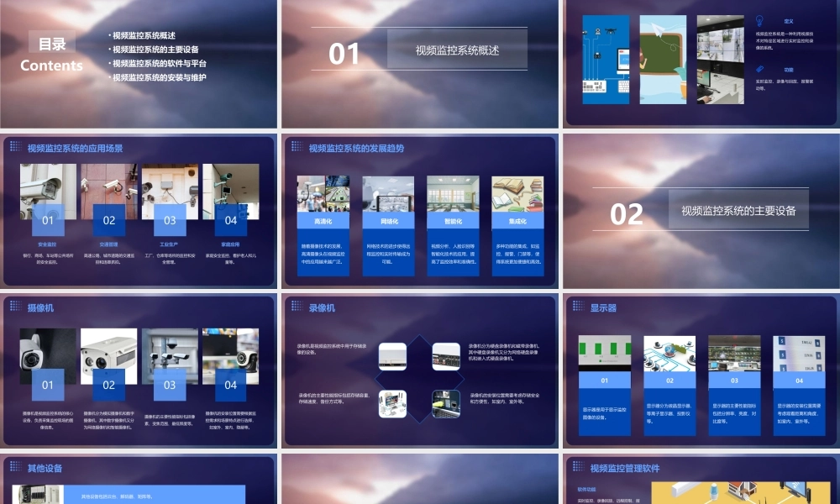Viewport: 840px width, 504px height.
Task: Click the 04 label on 显示器 slide
Action: coord(800,381)
